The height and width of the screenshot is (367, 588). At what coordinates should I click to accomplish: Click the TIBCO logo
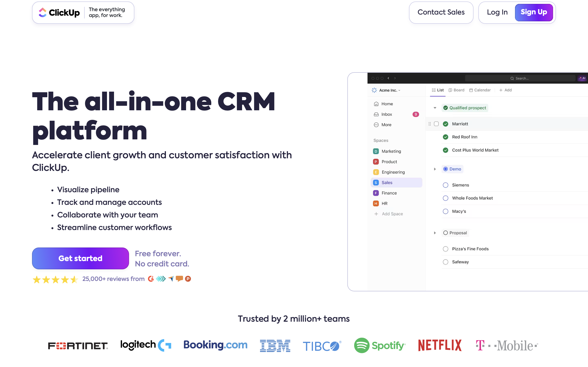point(322,346)
